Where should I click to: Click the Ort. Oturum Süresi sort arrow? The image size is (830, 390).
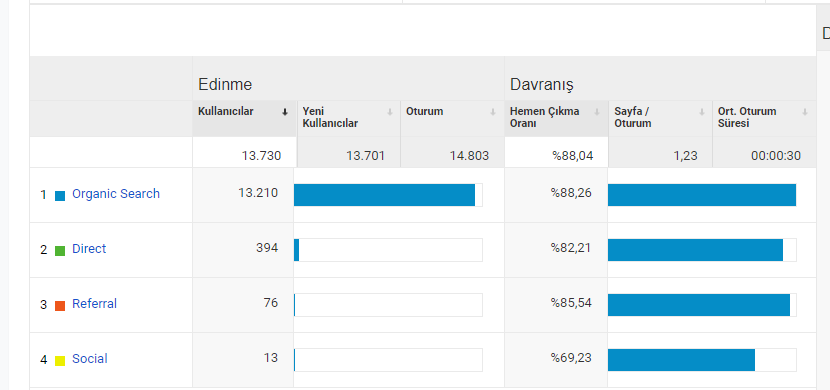pos(805,112)
